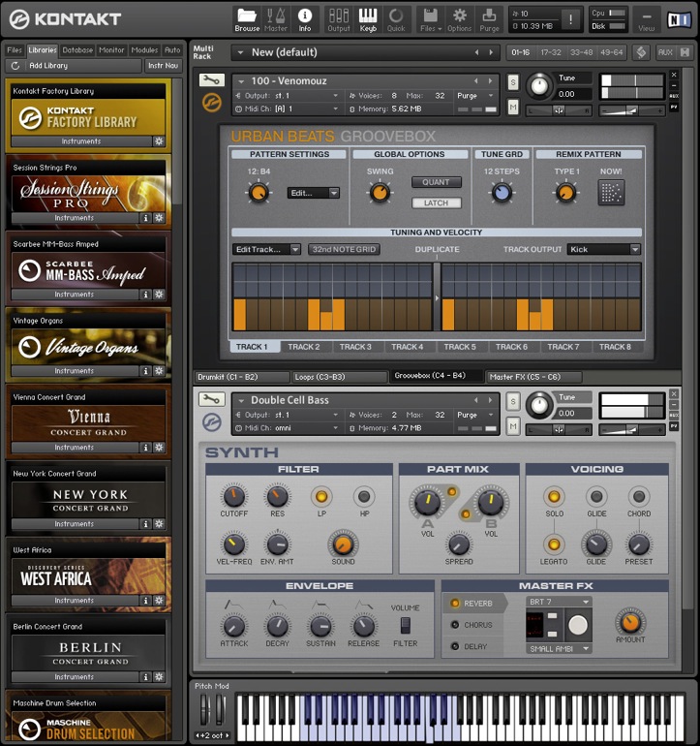This screenshot has height=746, width=700.
Task: Open the Edit... pattern dropdown
Action: coord(314,193)
